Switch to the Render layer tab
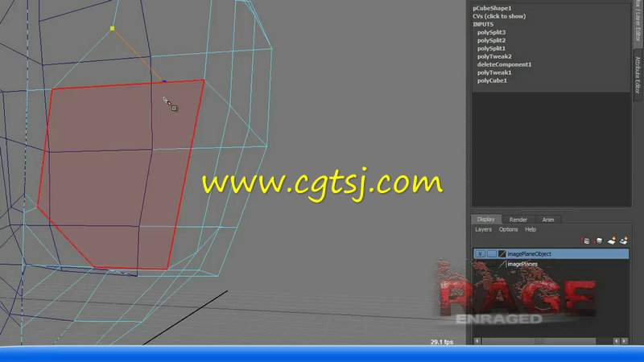This screenshot has height=362, width=644. click(518, 220)
